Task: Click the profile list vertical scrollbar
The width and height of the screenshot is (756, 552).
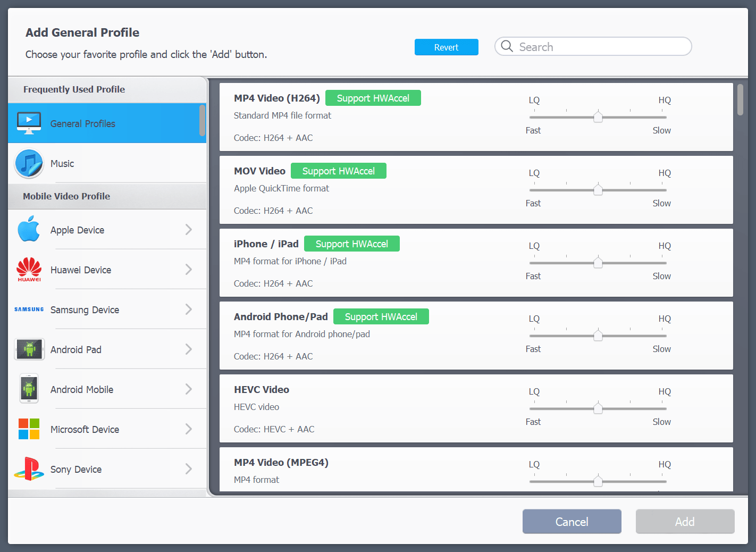Action: (x=740, y=99)
